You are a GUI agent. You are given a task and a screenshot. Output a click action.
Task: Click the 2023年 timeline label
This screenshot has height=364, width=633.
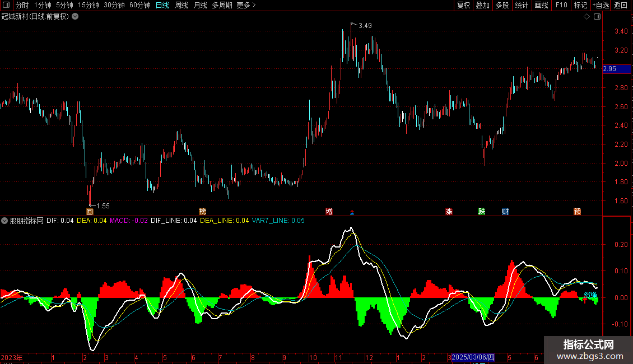point(12,357)
